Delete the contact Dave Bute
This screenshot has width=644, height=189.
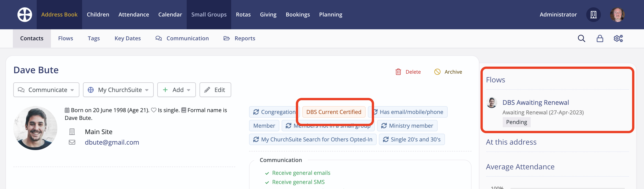[413, 72]
